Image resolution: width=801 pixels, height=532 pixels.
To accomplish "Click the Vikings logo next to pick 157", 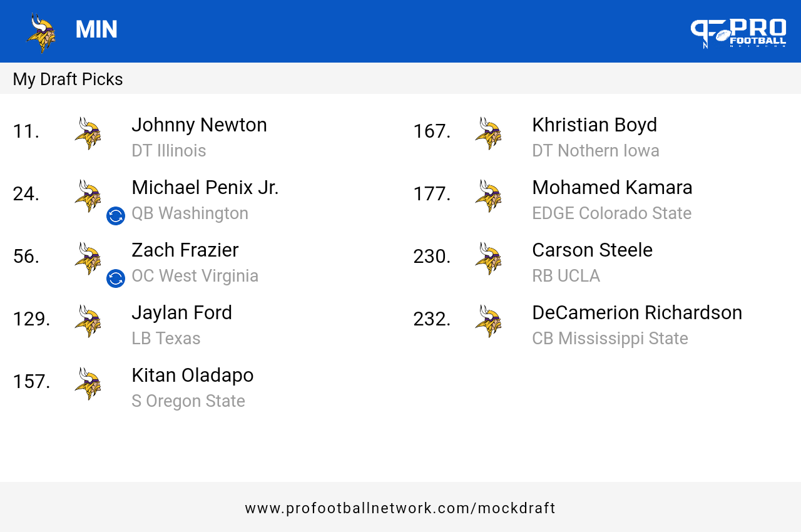I will coord(88,384).
